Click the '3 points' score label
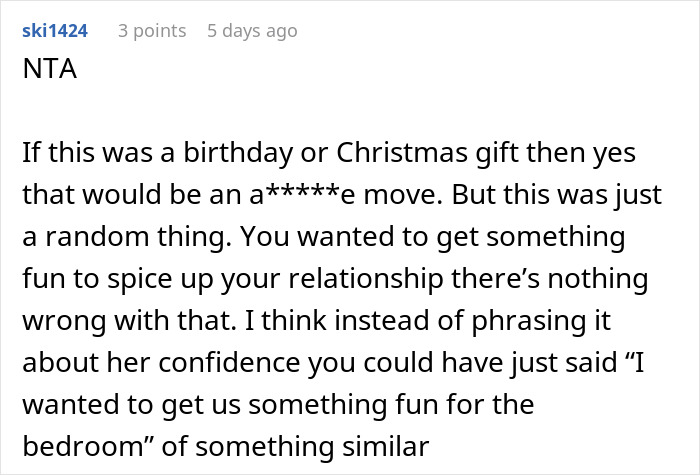700x475 pixels. 152,31
